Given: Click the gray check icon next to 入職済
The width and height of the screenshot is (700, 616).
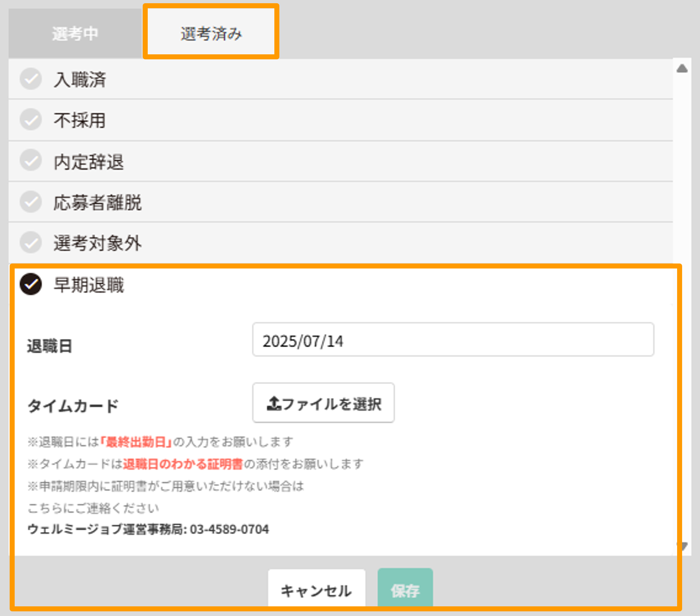Looking at the screenshot, I should point(31,79).
